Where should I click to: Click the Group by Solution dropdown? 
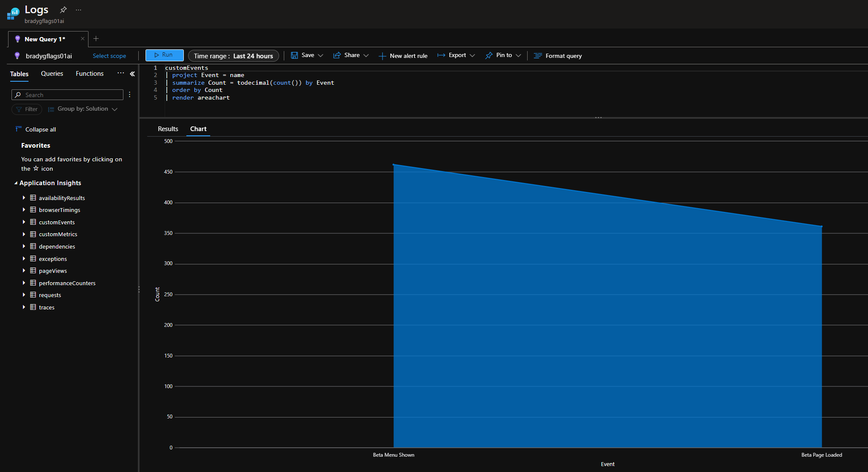84,109
